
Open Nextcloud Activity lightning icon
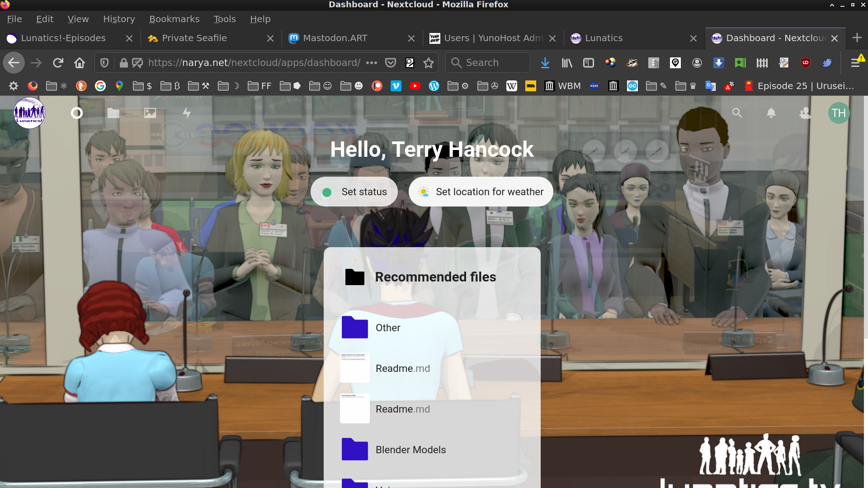(187, 113)
